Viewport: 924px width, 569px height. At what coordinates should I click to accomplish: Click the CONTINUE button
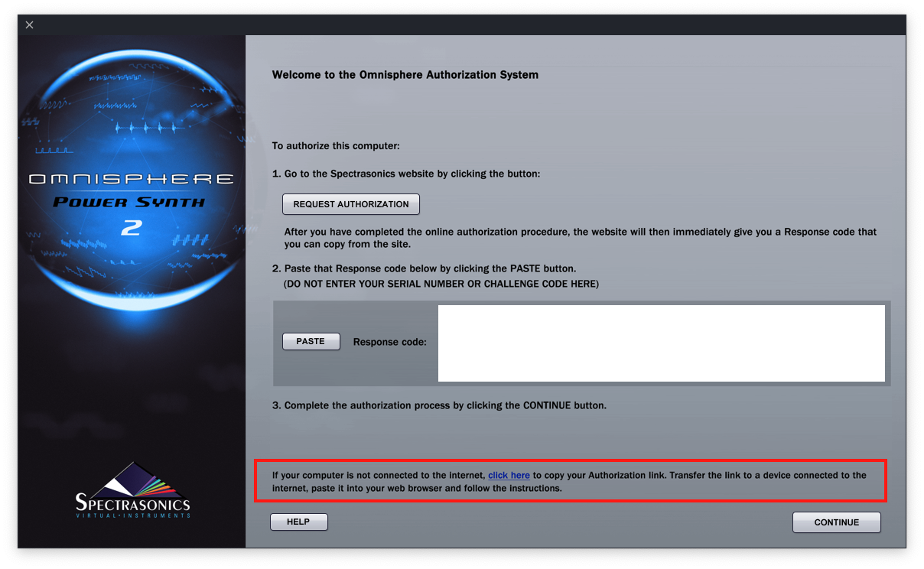pos(836,522)
